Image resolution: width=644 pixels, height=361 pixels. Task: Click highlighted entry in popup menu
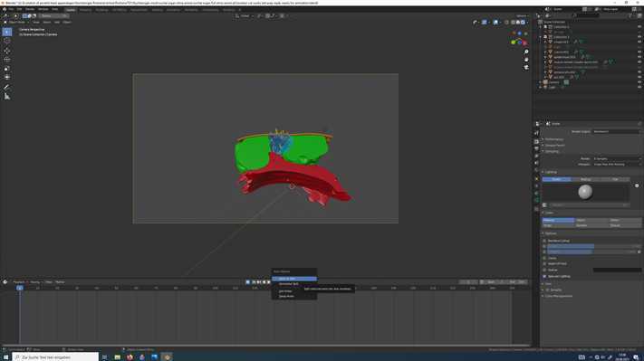pyautogui.click(x=294, y=279)
